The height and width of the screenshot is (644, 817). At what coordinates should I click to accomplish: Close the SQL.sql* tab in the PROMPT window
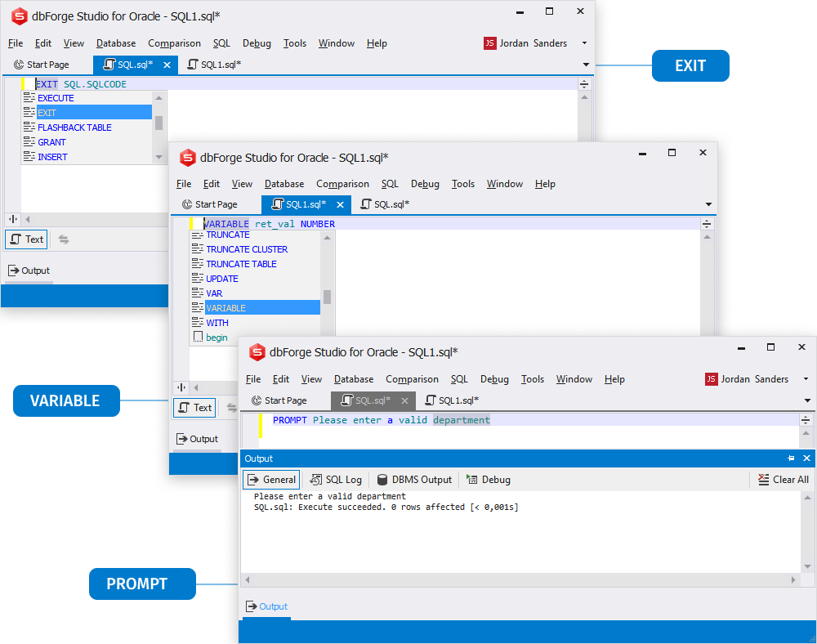(405, 400)
